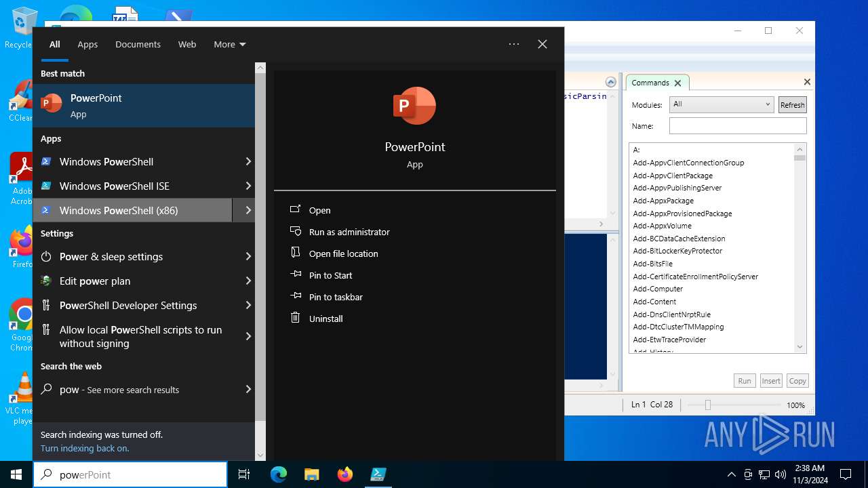Screen dimensions: 868x488
Task: Open PowerPoint best match result
Action: (x=144, y=106)
